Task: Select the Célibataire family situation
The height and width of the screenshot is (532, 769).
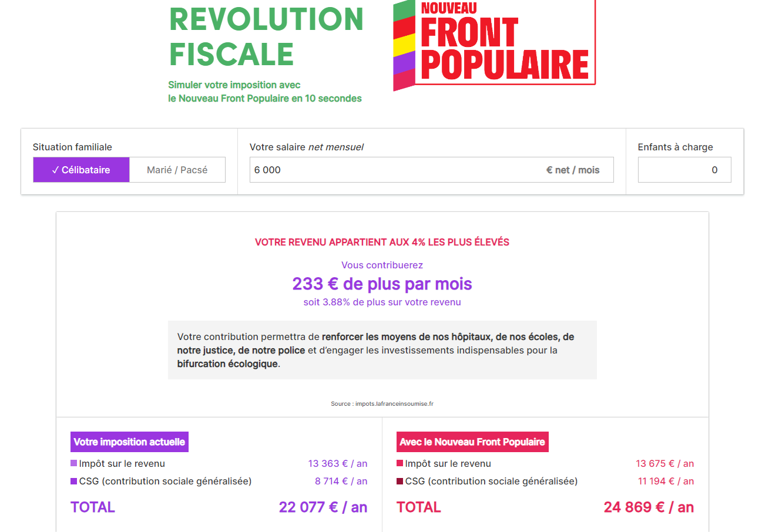Action: 81,170
